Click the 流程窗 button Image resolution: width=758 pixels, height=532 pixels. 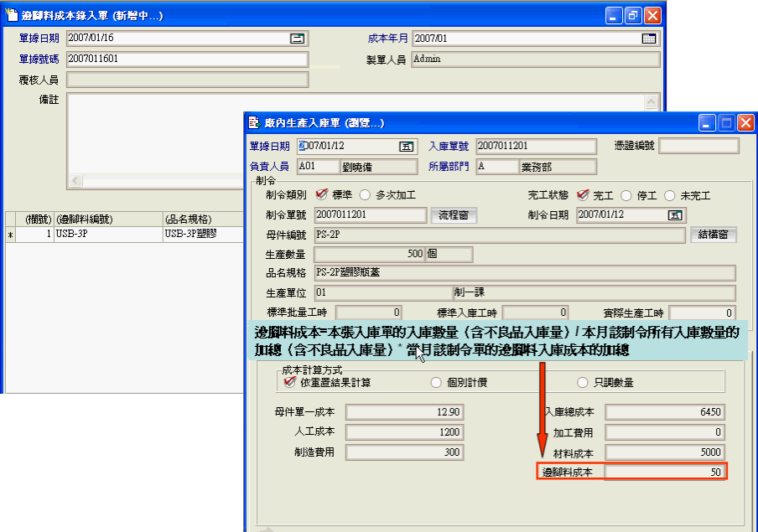(x=454, y=214)
